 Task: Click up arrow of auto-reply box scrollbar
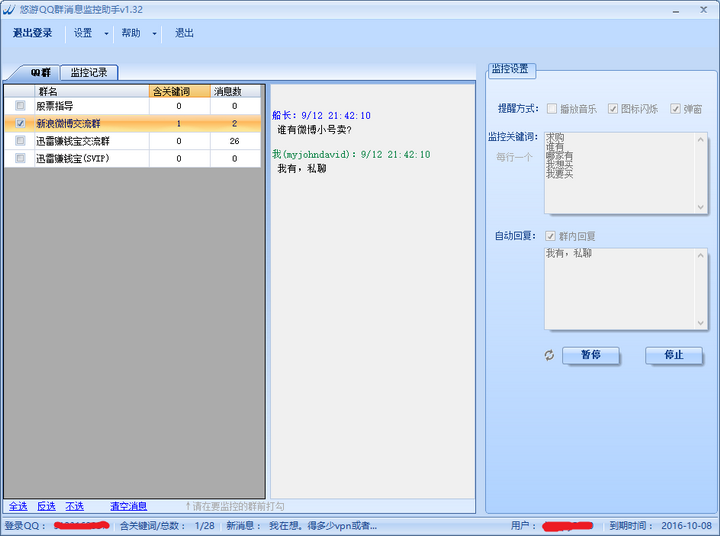tap(700, 255)
